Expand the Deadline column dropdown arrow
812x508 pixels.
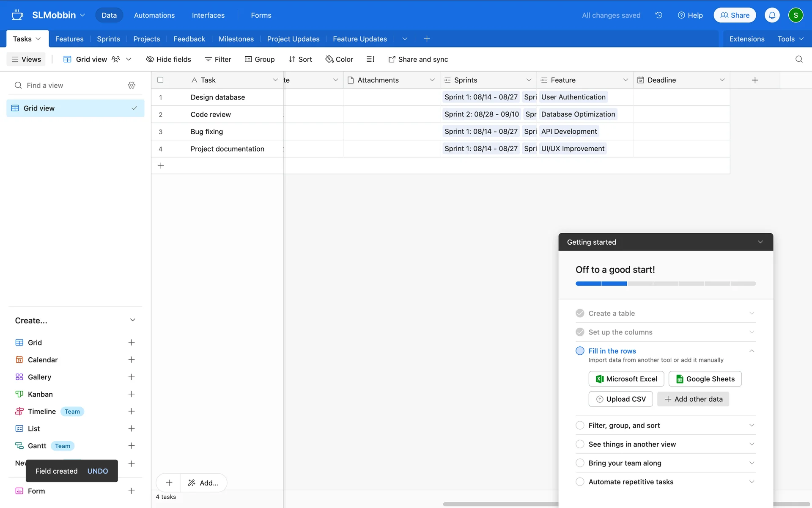point(722,80)
